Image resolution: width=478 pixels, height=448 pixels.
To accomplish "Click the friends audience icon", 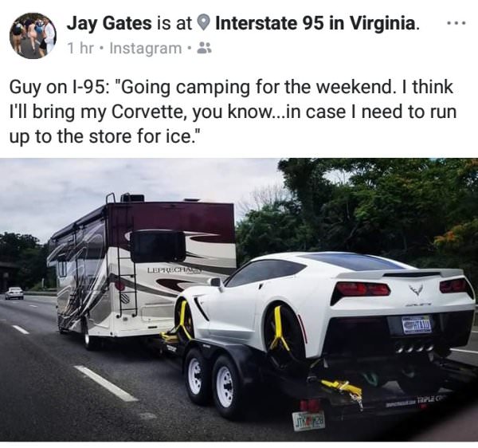I will (205, 48).
